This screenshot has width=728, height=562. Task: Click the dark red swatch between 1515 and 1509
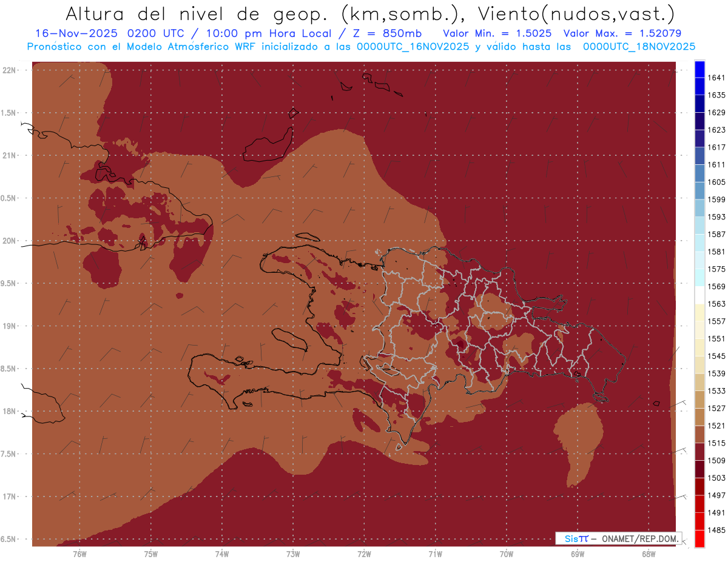[x=699, y=452]
